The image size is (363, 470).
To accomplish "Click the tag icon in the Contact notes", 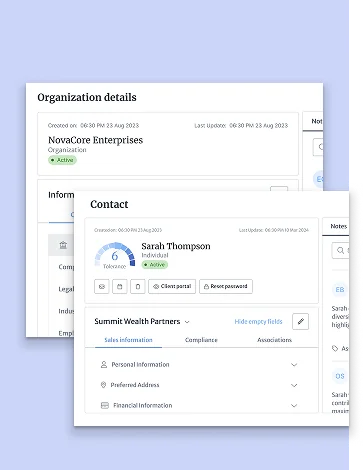I will click(335, 348).
